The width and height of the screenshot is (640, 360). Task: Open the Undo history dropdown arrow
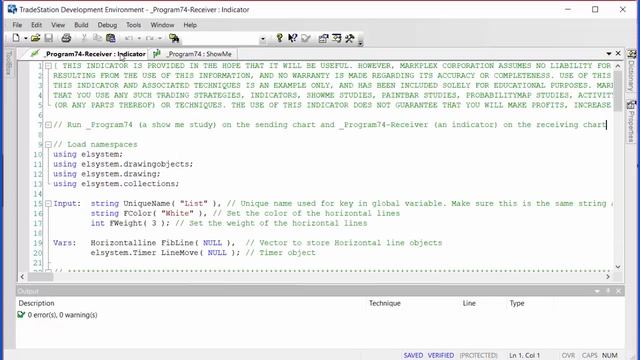click(139, 38)
